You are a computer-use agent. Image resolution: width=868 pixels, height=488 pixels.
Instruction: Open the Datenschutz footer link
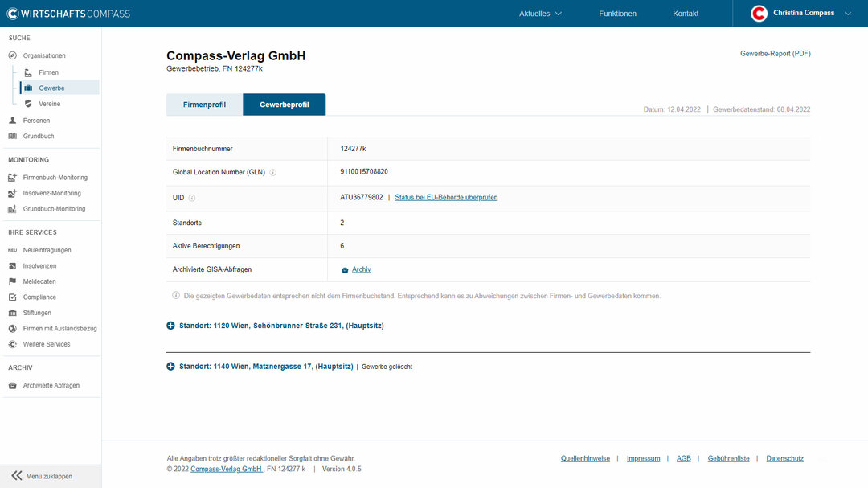(x=785, y=458)
